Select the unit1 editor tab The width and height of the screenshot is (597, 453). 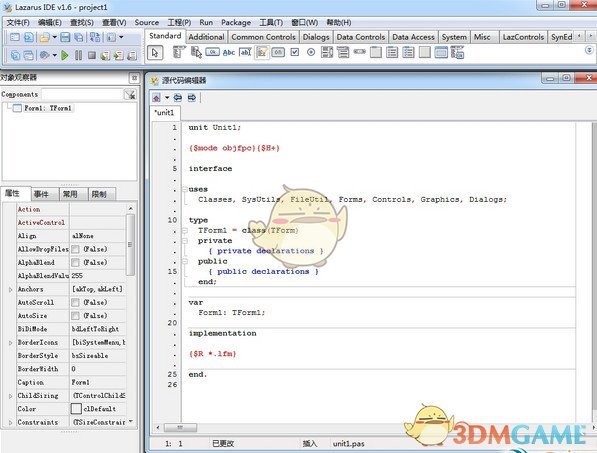(164, 113)
